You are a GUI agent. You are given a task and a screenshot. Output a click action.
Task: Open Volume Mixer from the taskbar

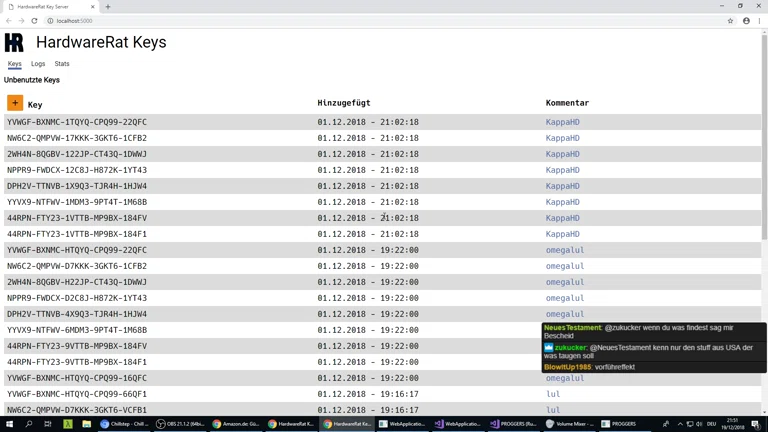click(x=569, y=424)
